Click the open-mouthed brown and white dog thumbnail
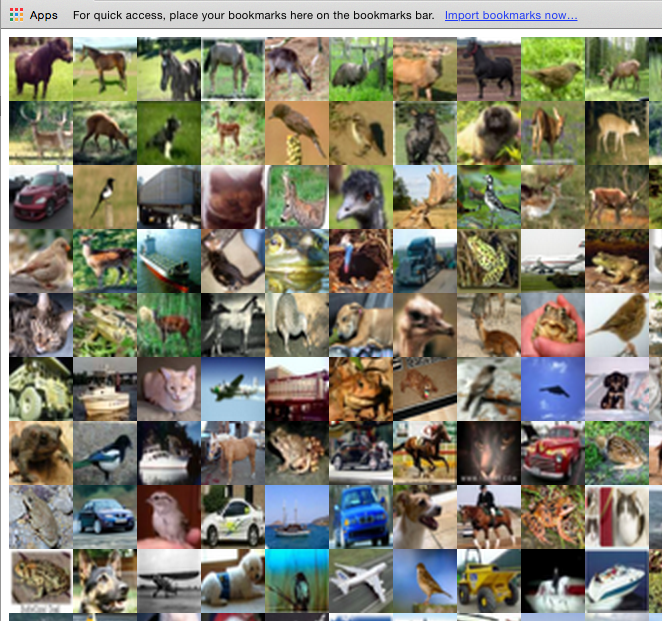This screenshot has height=621, width=662. point(425,517)
